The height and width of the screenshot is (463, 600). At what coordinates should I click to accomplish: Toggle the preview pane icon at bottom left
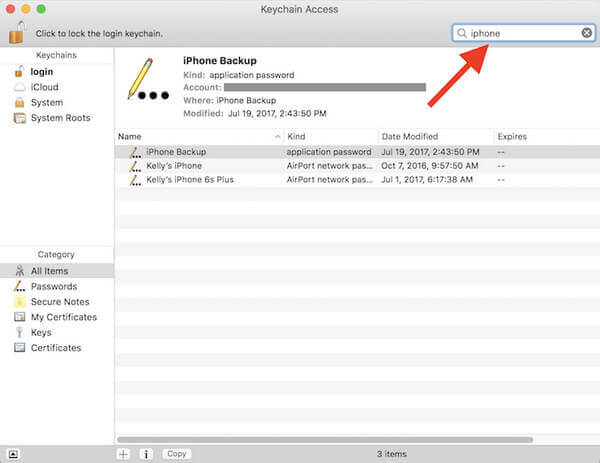[13, 453]
